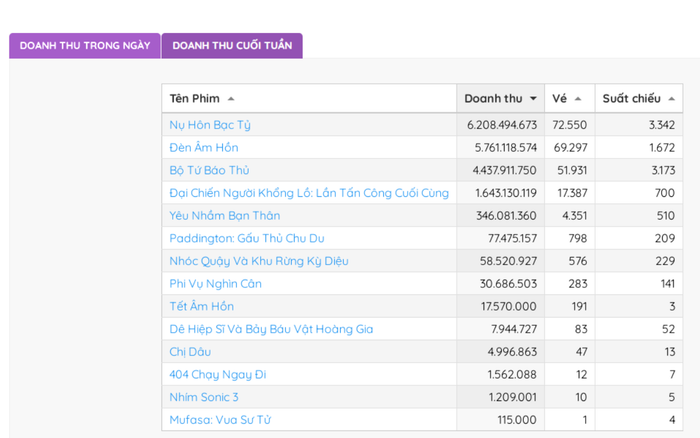Select the Tết Âm Hồn movie link

(x=202, y=306)
